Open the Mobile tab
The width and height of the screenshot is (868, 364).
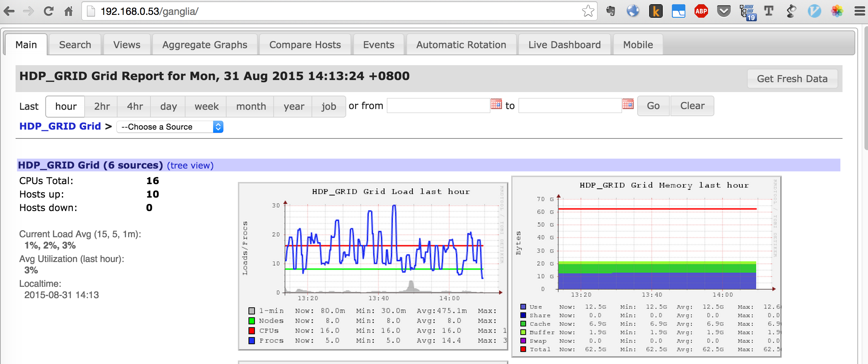click(638, 45)
